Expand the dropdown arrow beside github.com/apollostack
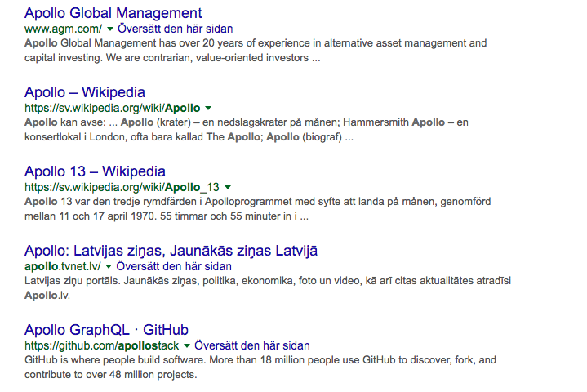The width and height of the screenshot is (587, 392). (187, 345)
